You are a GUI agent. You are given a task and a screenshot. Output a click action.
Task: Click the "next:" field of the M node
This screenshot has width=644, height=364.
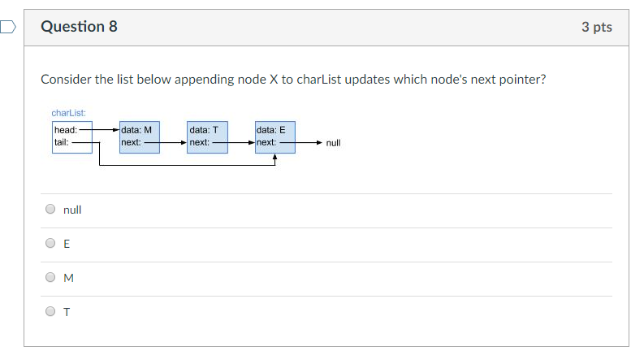pyautogui.click(x=132, y=142)
